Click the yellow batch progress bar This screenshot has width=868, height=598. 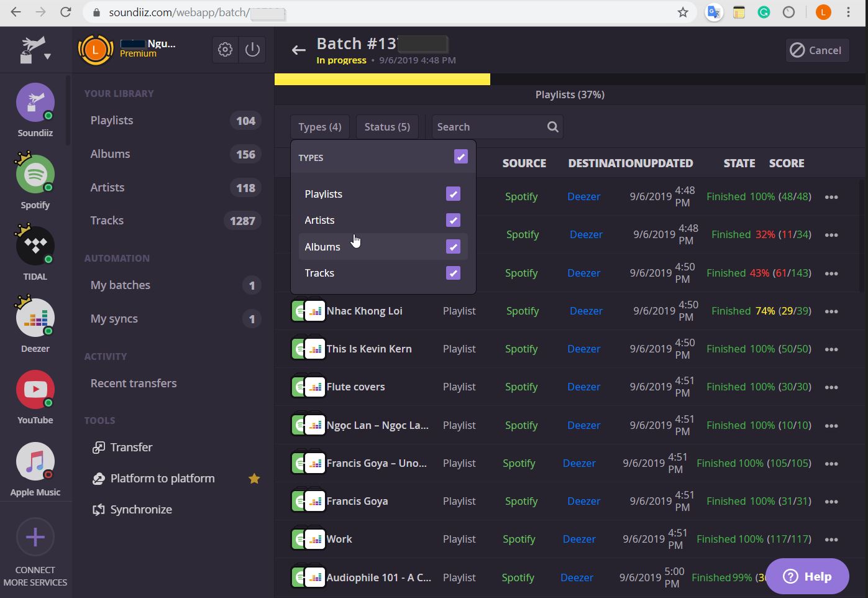click(382, 79)
